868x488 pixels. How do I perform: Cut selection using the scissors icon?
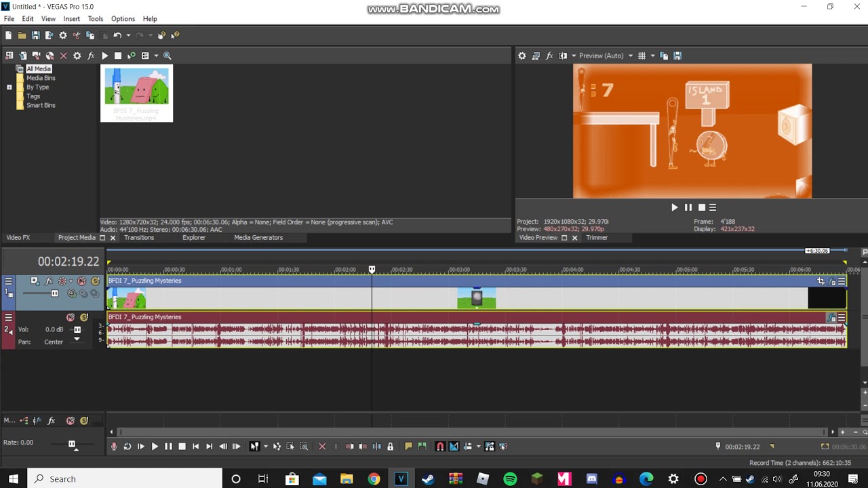(x=76, y=35)
